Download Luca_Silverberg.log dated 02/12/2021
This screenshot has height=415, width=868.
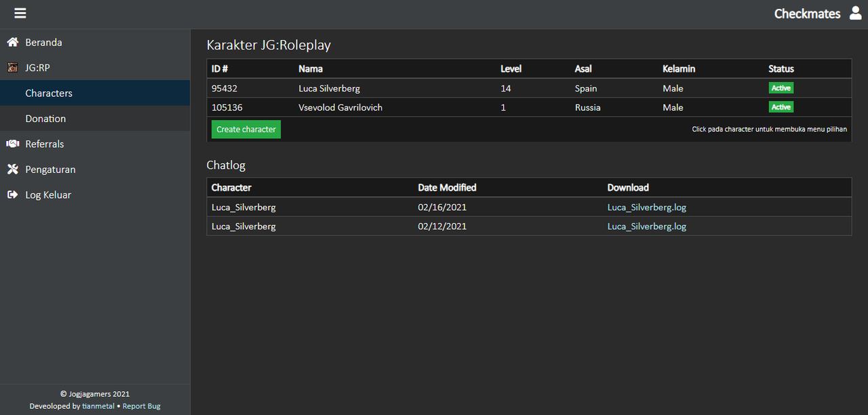click(x=647, y=226)
